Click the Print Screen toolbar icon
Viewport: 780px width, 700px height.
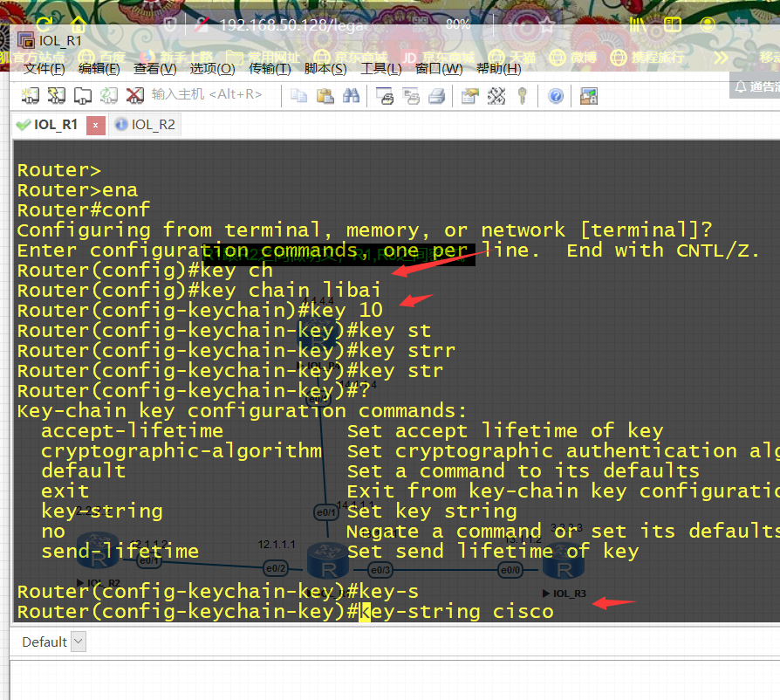click(x=385, y=95)
